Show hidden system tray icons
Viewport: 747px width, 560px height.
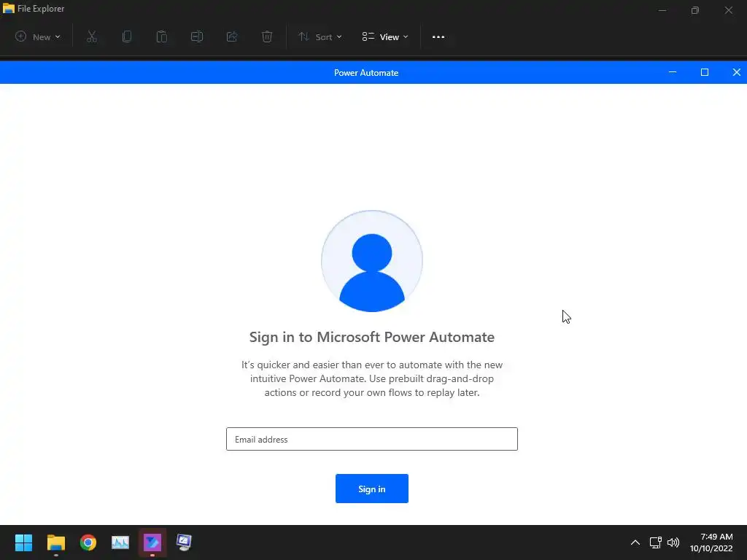pyautogui.click(x=635, y=542)
